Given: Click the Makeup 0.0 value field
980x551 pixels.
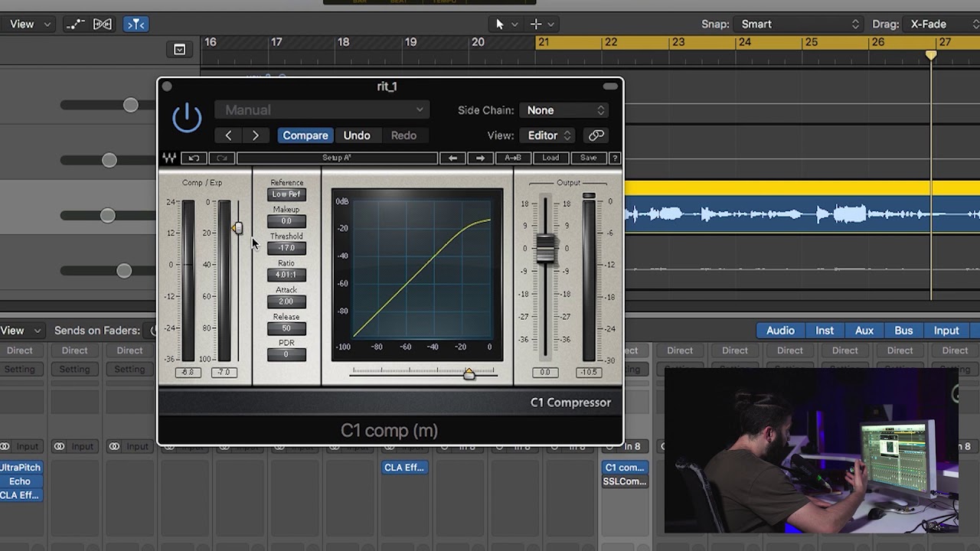Looking at the screenshot, I should coord(286,221).
